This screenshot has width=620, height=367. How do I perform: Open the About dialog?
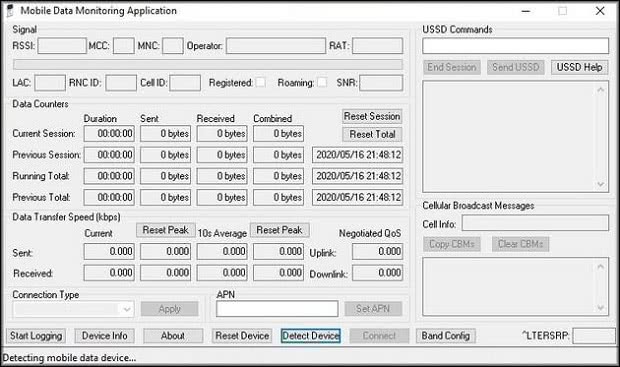tap(173, 336)
